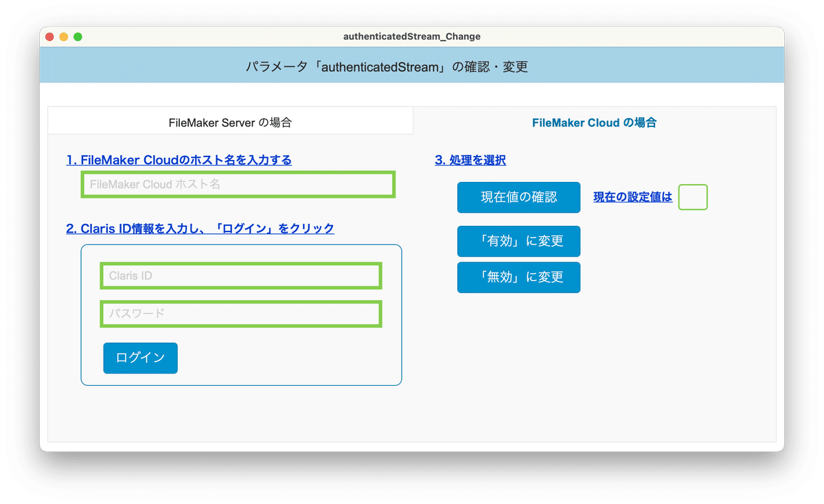Click the 「有効」に変更 button
This screenshot has height=504, width=824.
tap(518, 241)
